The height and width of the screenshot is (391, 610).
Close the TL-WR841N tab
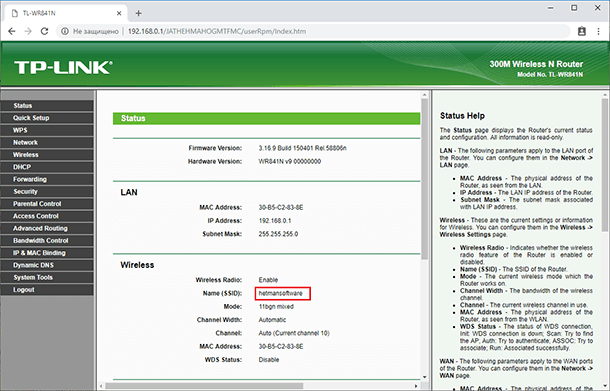119,13
